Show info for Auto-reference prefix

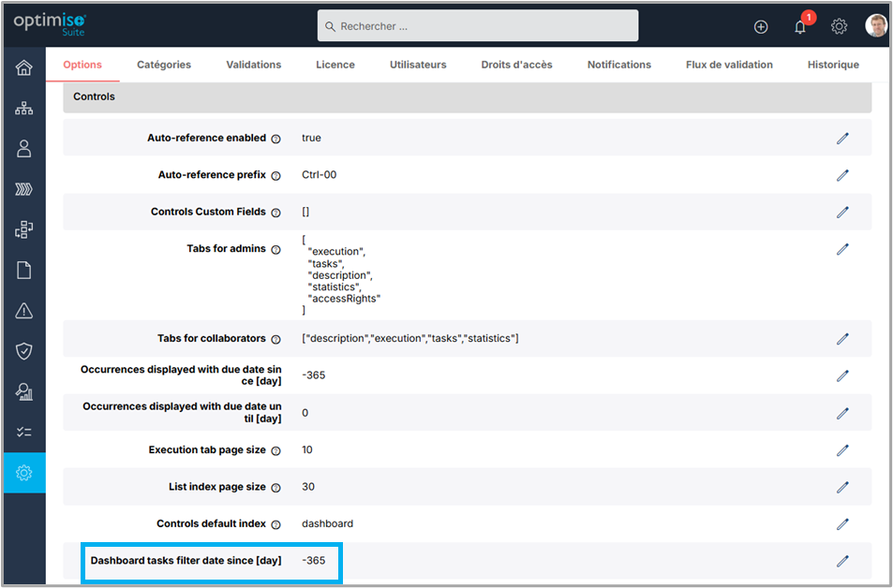[x=275, y=176]
